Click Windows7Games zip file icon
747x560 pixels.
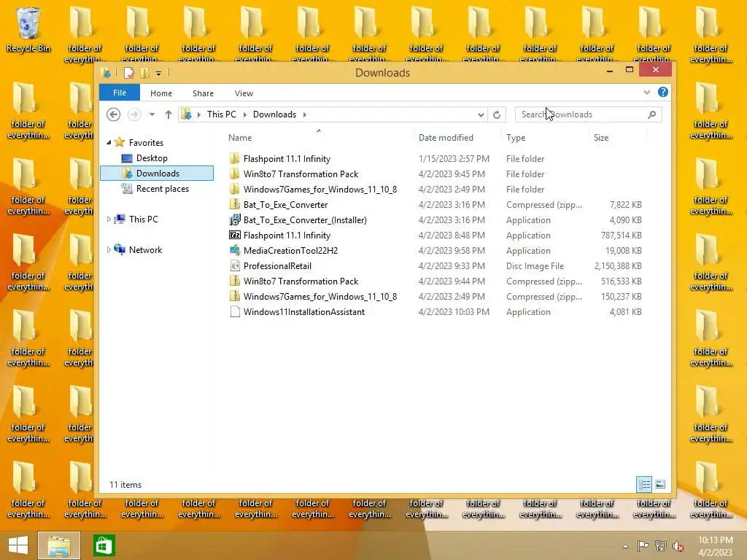pyautogui.click(x=234, y=296)
